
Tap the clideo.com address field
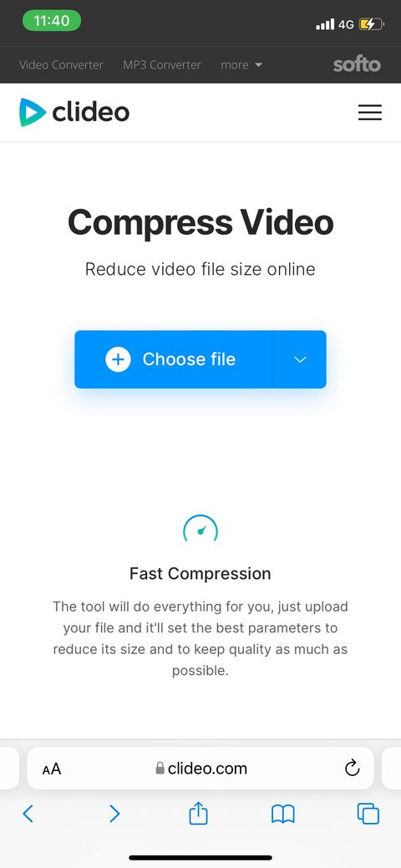coord(200,768)
